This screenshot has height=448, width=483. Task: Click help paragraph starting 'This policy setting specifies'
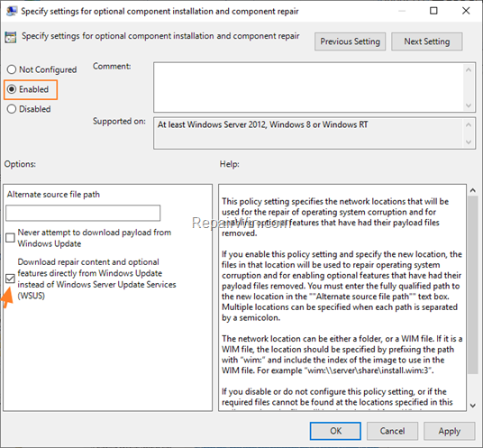coord(335,217)
